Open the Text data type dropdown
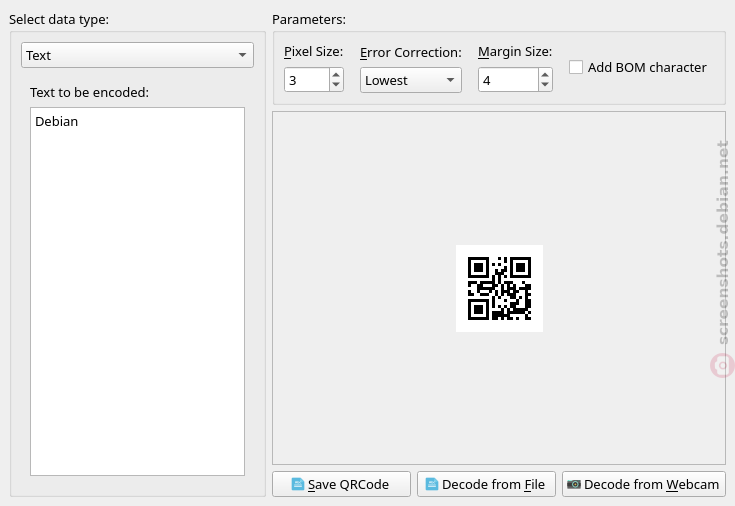 137,55
